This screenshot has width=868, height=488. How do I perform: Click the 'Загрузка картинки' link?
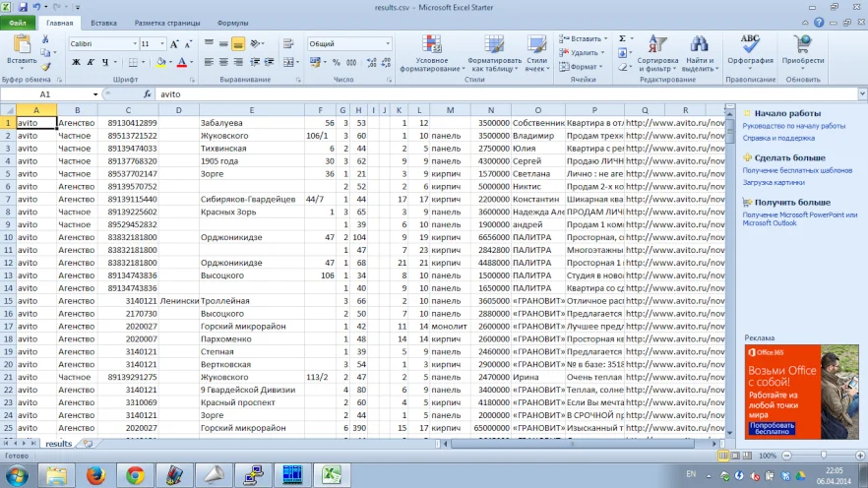point(775,182)
